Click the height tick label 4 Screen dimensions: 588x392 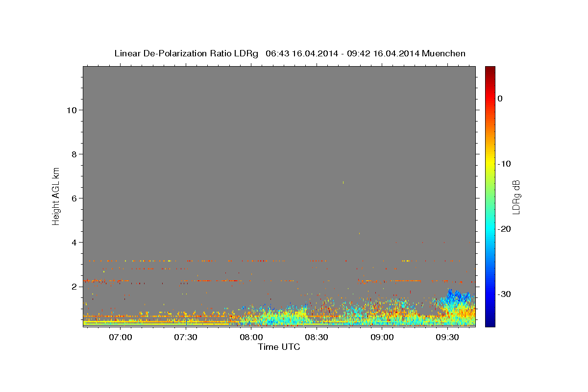coord(74,242)
